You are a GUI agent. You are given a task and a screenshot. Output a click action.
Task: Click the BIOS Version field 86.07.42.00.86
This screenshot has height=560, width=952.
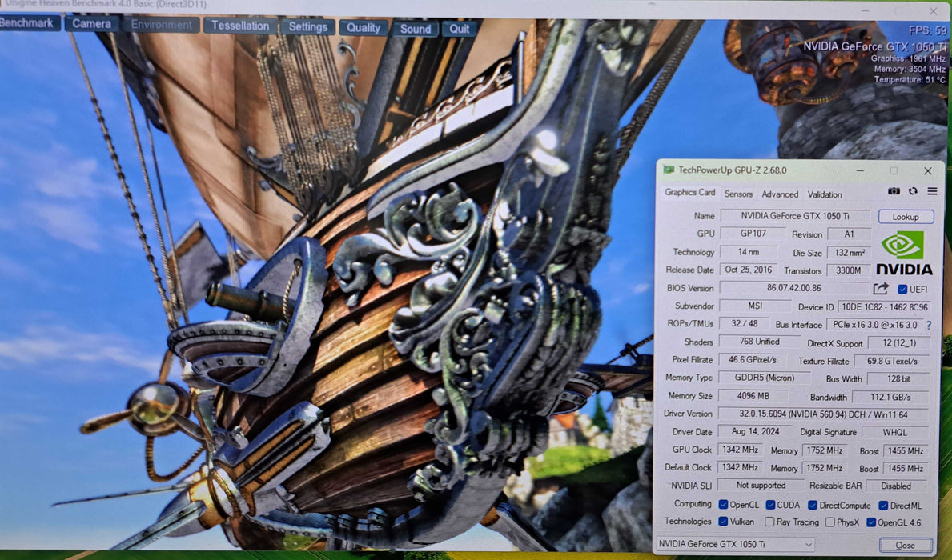[x=793, y=287]
